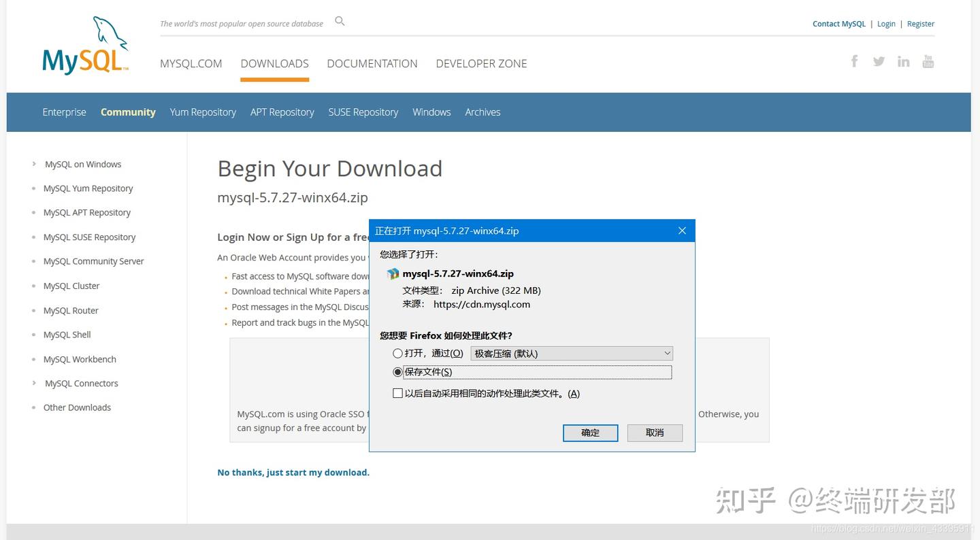Select the 保存文件 radio button

click(x=397, y=372)
